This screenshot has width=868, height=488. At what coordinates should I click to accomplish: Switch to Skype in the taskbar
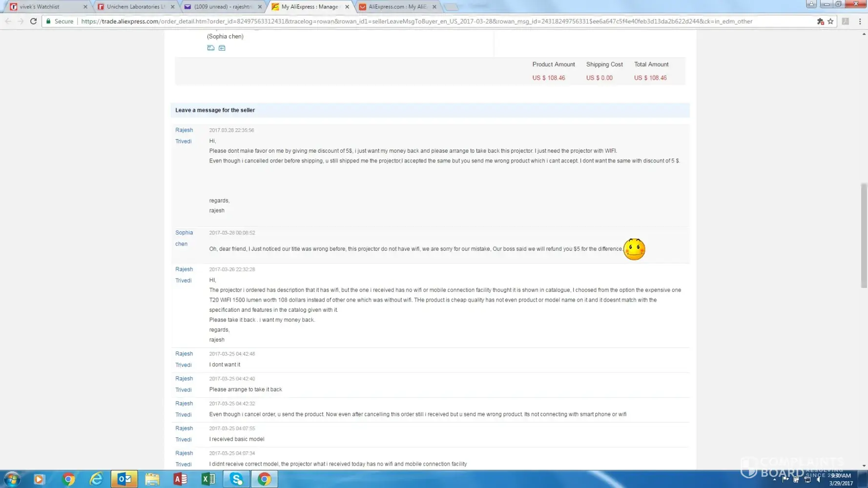237,479
